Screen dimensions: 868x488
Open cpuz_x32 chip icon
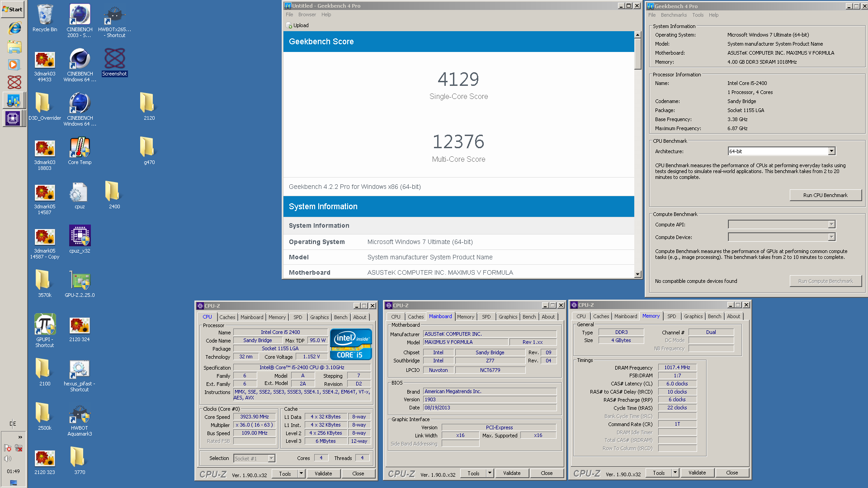pos(80,239)
